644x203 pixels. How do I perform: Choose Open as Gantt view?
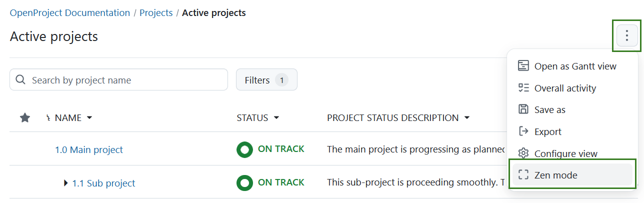(575, 66)
